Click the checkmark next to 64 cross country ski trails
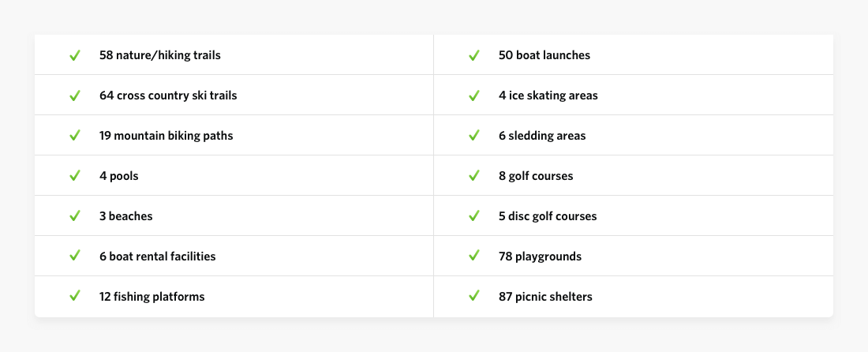 pos(75,95)
